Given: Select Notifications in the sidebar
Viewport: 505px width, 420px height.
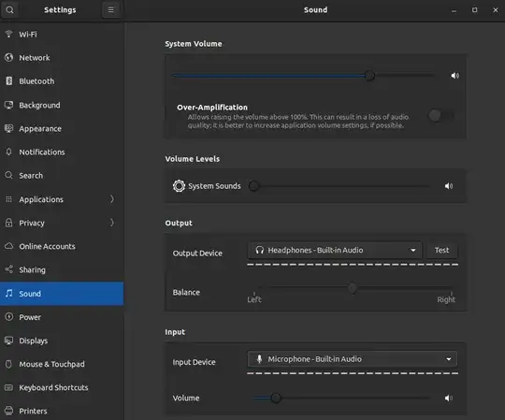Looking at the screenshot, I should point(62,152).
